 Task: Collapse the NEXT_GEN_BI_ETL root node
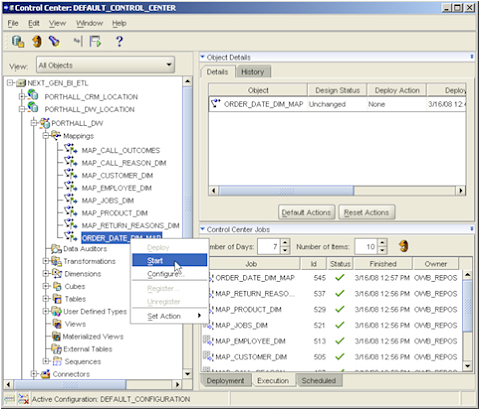click(x=10, y=83)
